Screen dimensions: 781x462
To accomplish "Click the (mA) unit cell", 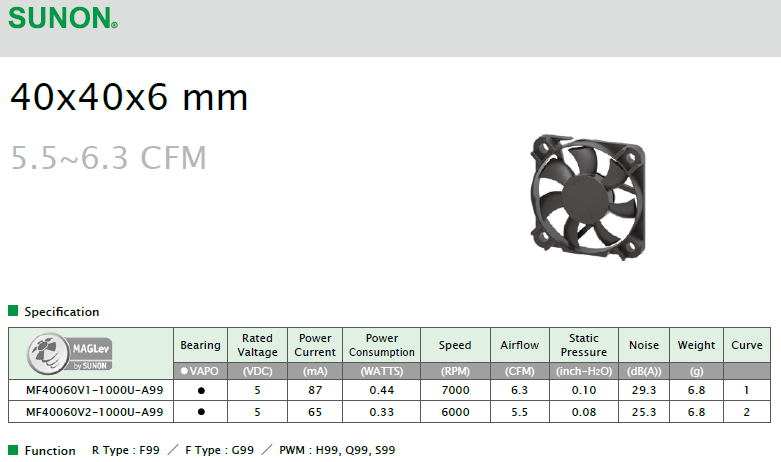I will coord(315,371).
